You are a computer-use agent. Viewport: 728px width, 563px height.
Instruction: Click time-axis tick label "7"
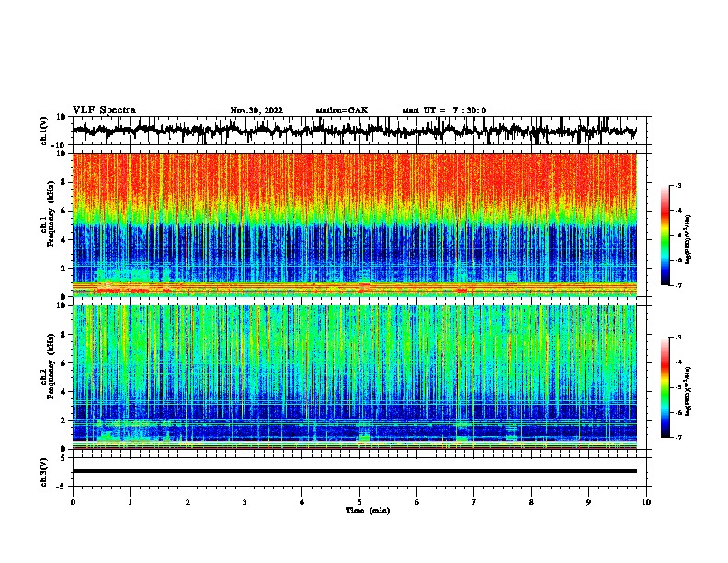point(474,502)
